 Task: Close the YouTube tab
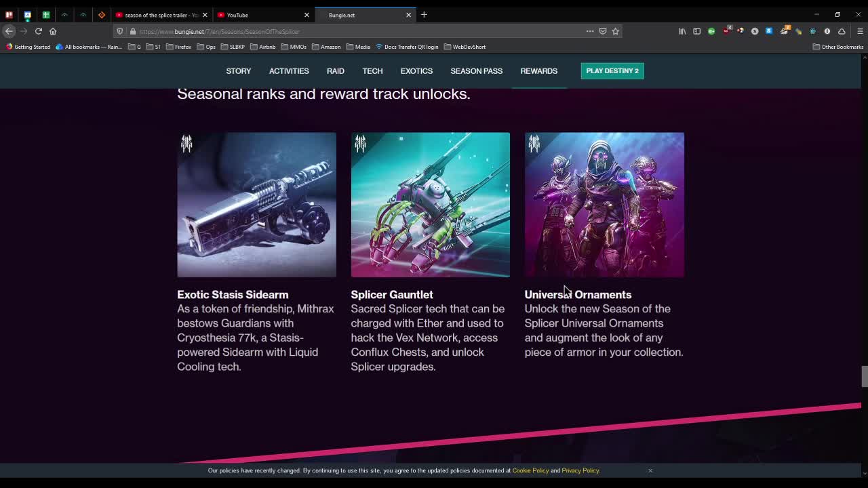pyautogui.click(x=307, y=15)
